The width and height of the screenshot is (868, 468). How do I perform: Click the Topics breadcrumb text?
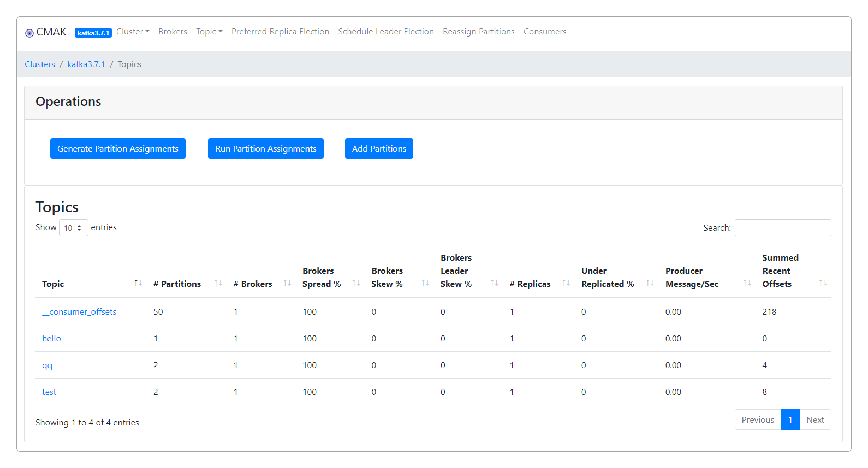(129, 64)
